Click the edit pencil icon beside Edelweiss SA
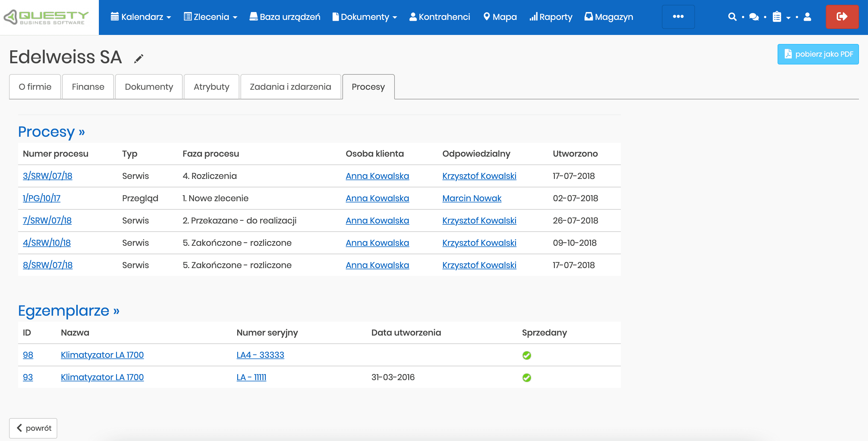 click(x=139, y=58)
